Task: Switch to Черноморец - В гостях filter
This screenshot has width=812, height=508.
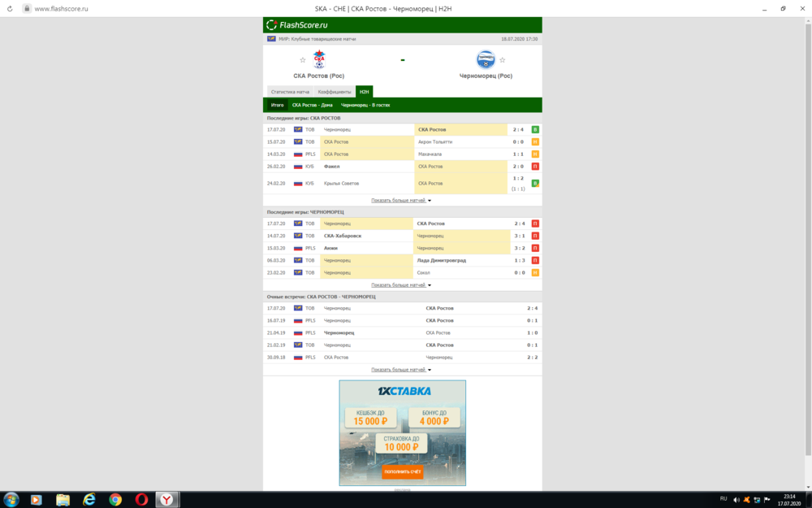Action: point(365,105)
